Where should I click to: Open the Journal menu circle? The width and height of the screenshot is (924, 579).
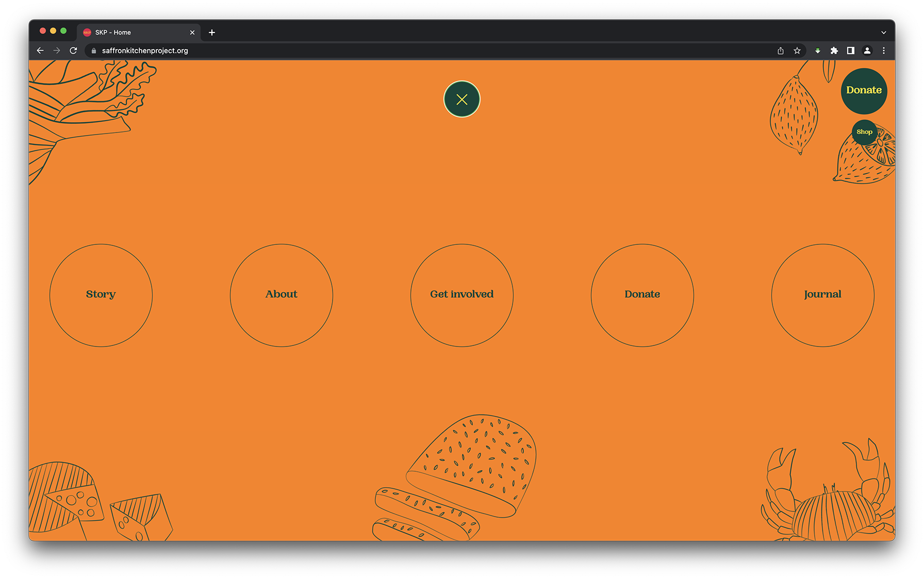tap(822, 295)
